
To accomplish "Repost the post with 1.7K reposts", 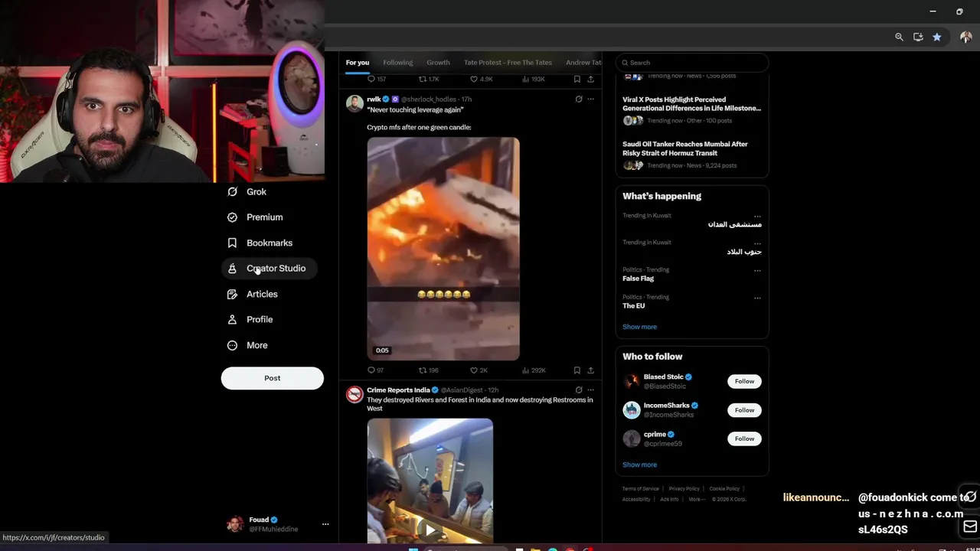I will tap(429, 79).
